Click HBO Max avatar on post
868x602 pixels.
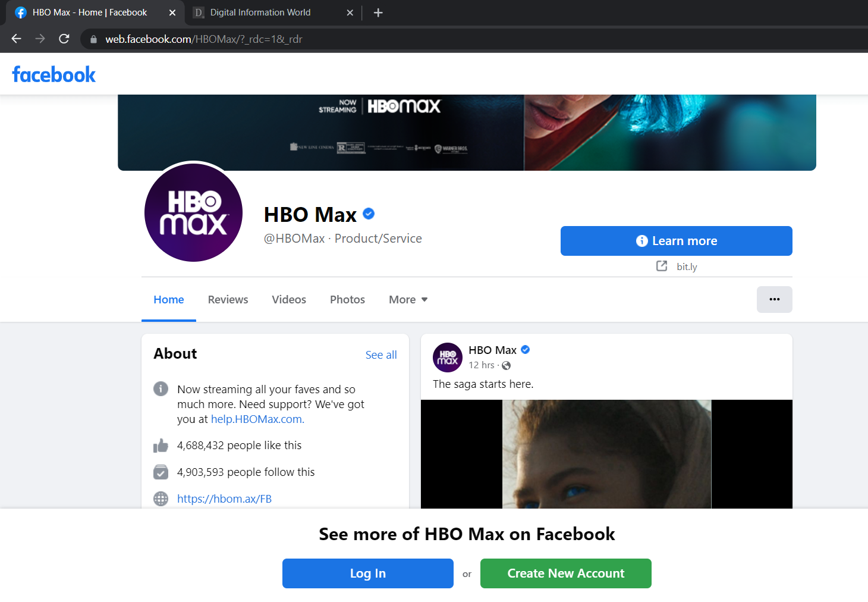tap(448, 358)
